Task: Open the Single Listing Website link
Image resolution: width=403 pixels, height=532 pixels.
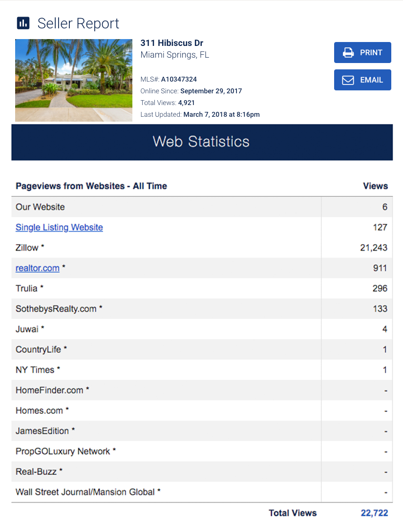Action: tap(59, 227)
